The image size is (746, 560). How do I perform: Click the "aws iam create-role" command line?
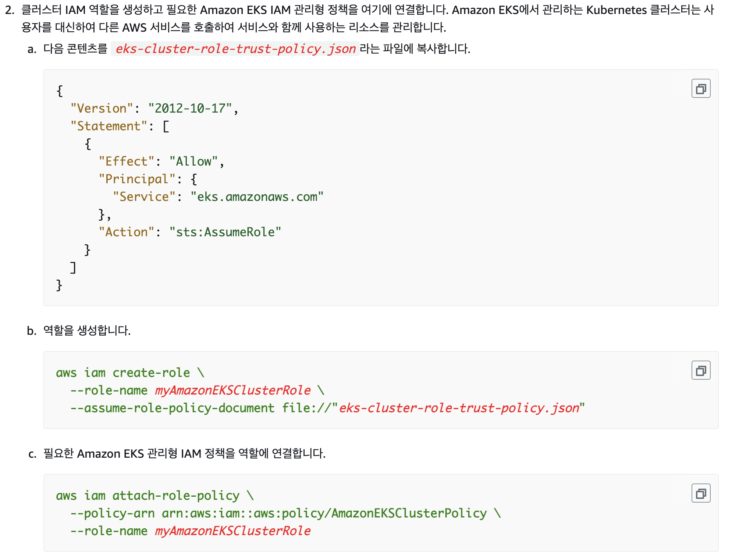tap(123, 373)
